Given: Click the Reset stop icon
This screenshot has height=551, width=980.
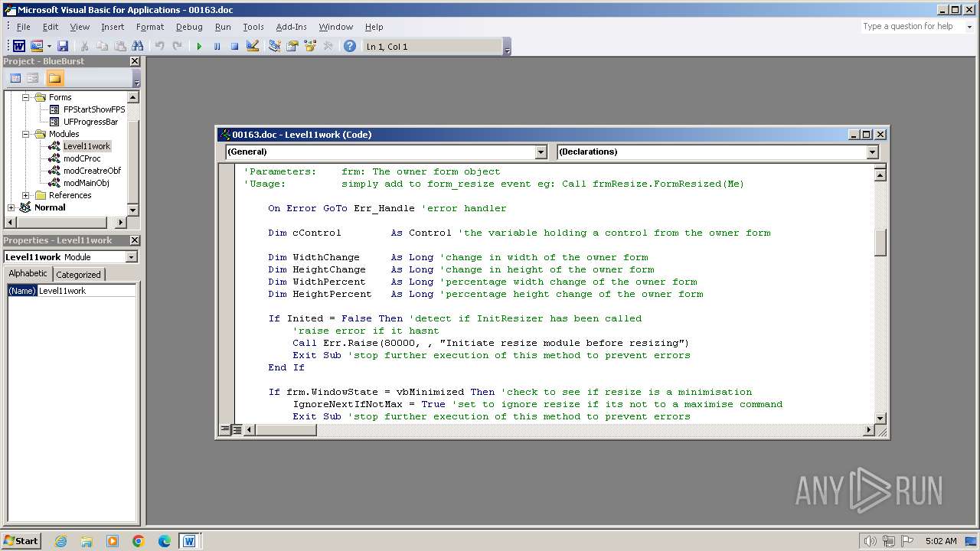Looking at the screenshot, I should (x=234, y=47).
